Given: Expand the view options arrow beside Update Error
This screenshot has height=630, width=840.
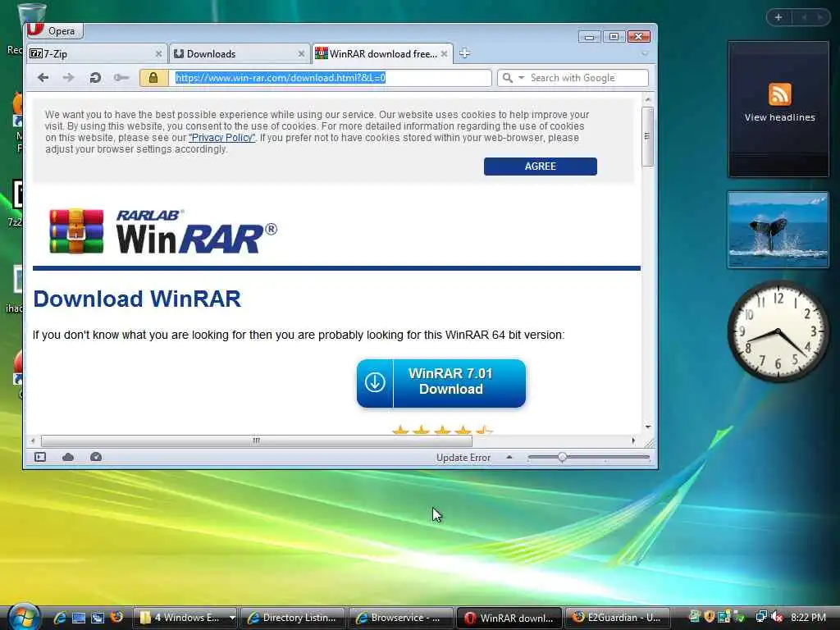Looking at the screenshot, I should pos(509,457).
